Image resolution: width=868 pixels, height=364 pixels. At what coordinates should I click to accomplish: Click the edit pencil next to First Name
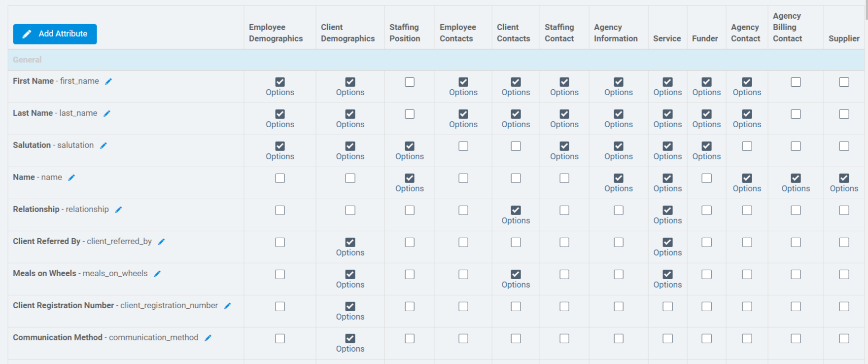(108, 81)
